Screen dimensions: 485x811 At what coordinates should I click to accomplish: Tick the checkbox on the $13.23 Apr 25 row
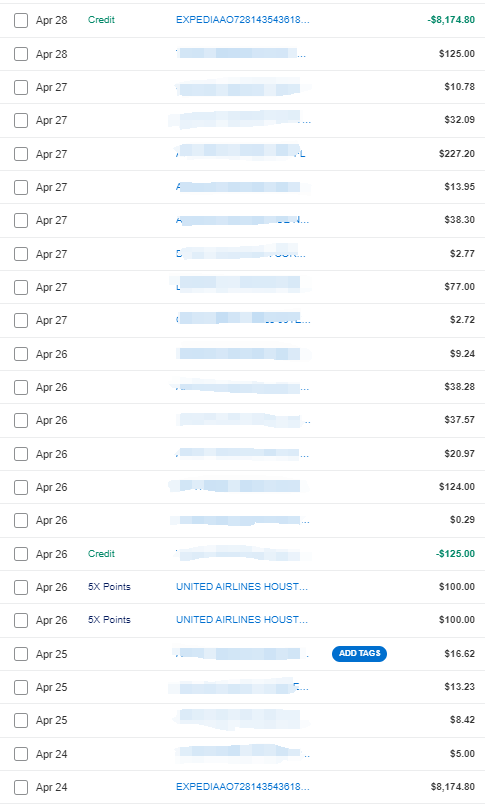coord(21,687)
